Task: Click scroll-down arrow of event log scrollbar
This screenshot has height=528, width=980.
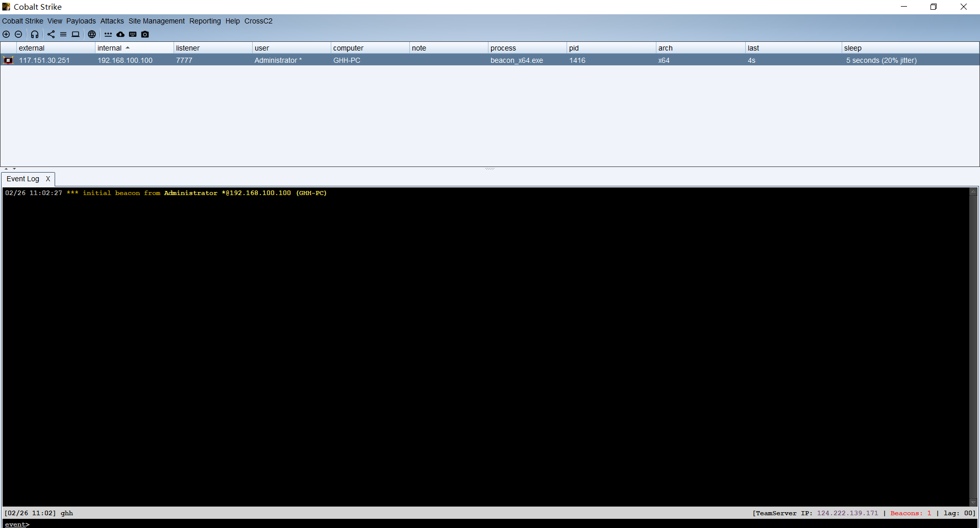Action: (973, 502)
